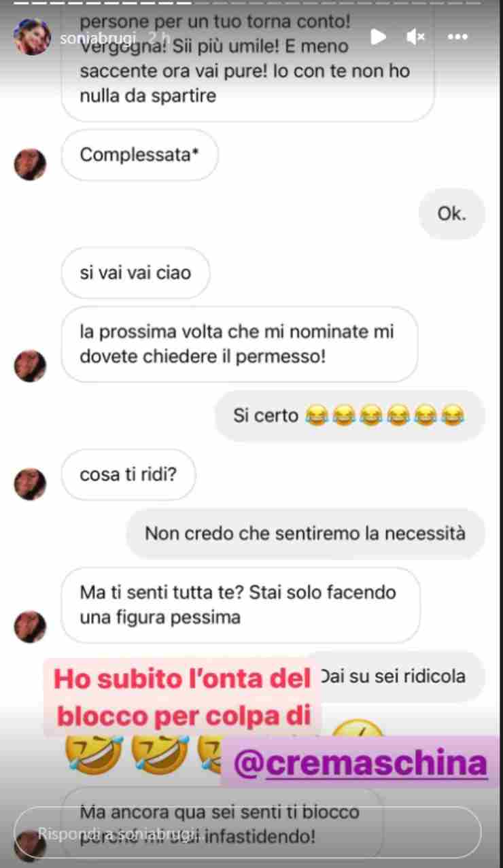Click the story progress bar at the top
Image resolution: width=503 pixels, height=868 pixels.
(252, 3)
